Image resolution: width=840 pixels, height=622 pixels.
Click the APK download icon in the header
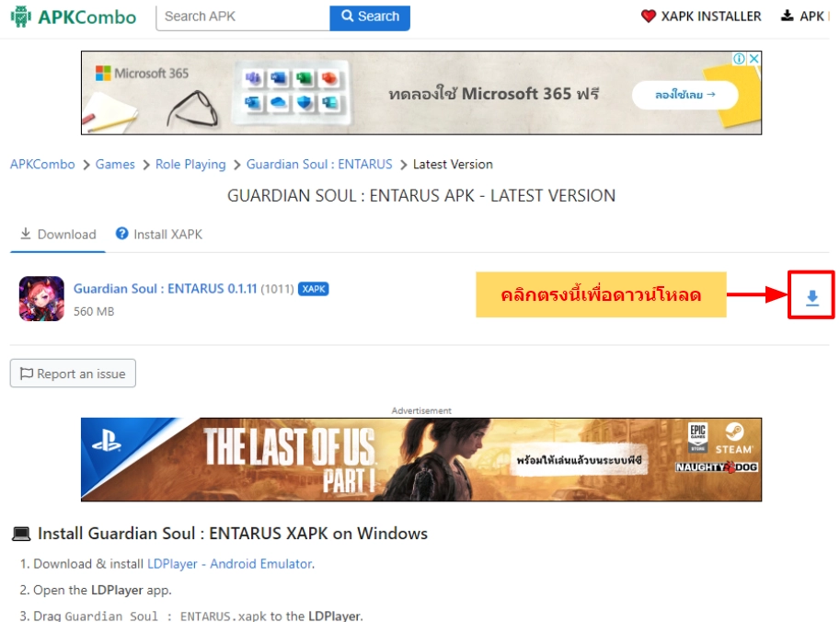pos(787,16)
